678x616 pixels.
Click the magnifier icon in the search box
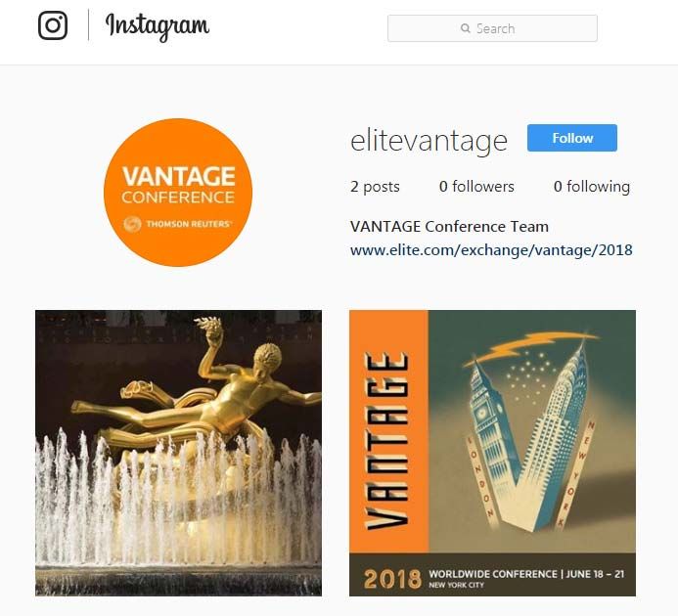(x=466, y=28)
